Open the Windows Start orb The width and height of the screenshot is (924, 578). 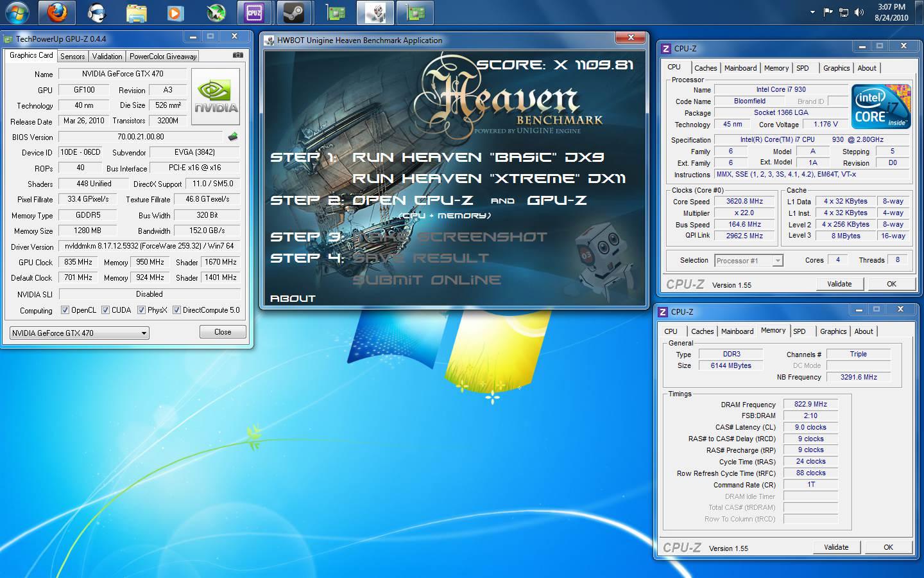pos(16,13)
